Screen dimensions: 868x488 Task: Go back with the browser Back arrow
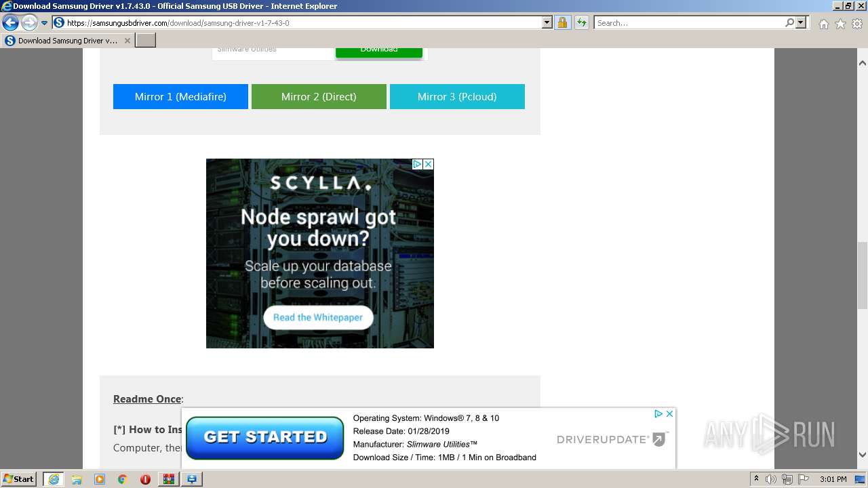pyautogui.click(x=10, y=23)
